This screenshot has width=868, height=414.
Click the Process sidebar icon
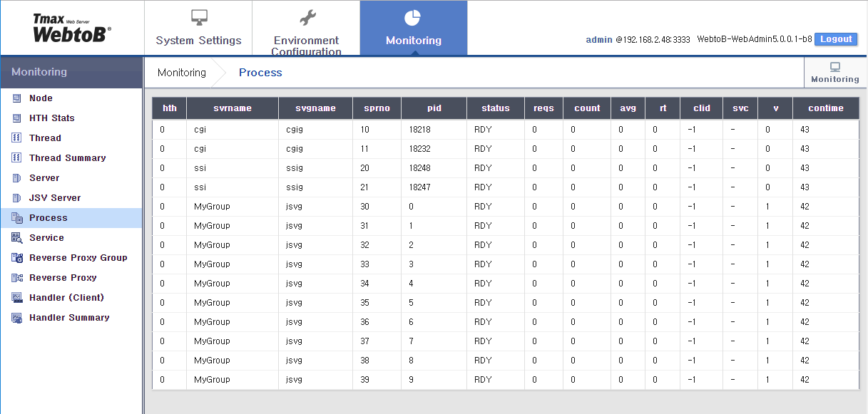pyautogui.click(x=16, y=218)
